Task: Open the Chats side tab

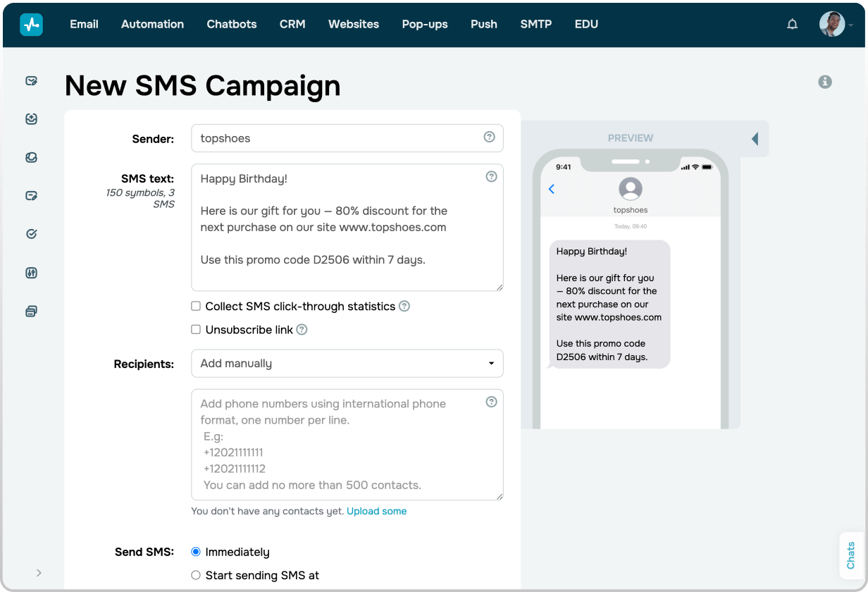Action: (x=850, y=555)
